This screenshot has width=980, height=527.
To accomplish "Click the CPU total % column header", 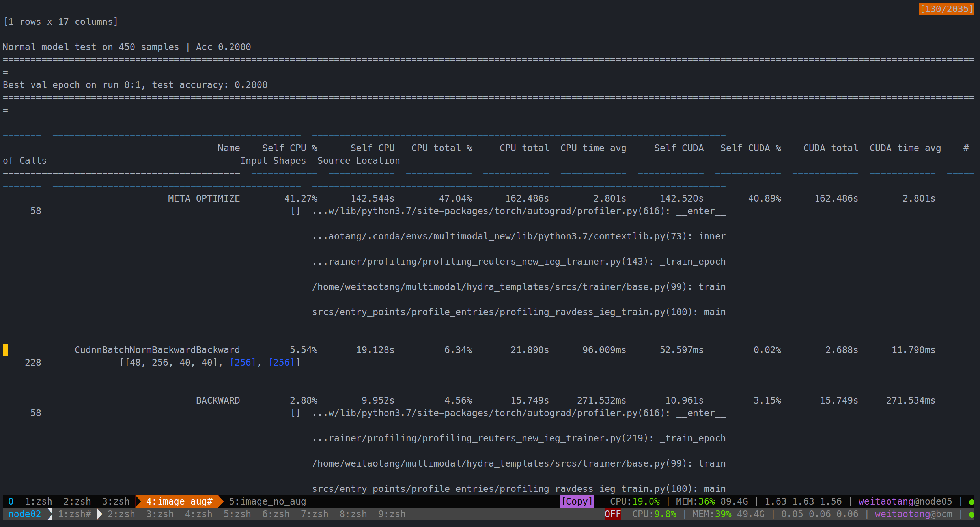I will 442,148.
